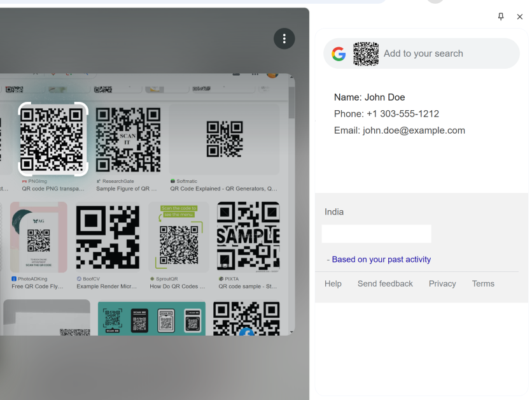Click 'Name: John Doe' result text
Image resolution: width=532 pixels, height=400 pixels.
(370, 97)
